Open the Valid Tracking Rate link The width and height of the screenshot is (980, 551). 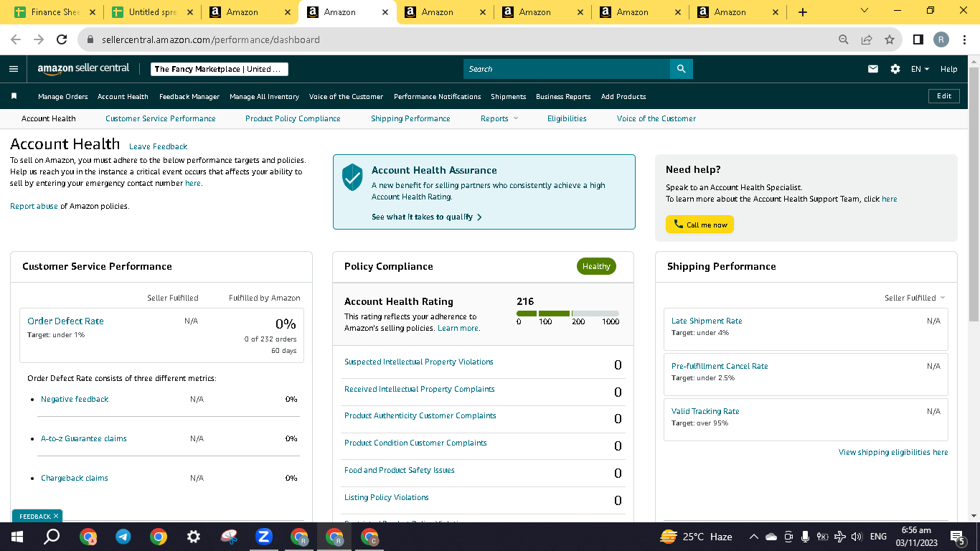point(705,411)
